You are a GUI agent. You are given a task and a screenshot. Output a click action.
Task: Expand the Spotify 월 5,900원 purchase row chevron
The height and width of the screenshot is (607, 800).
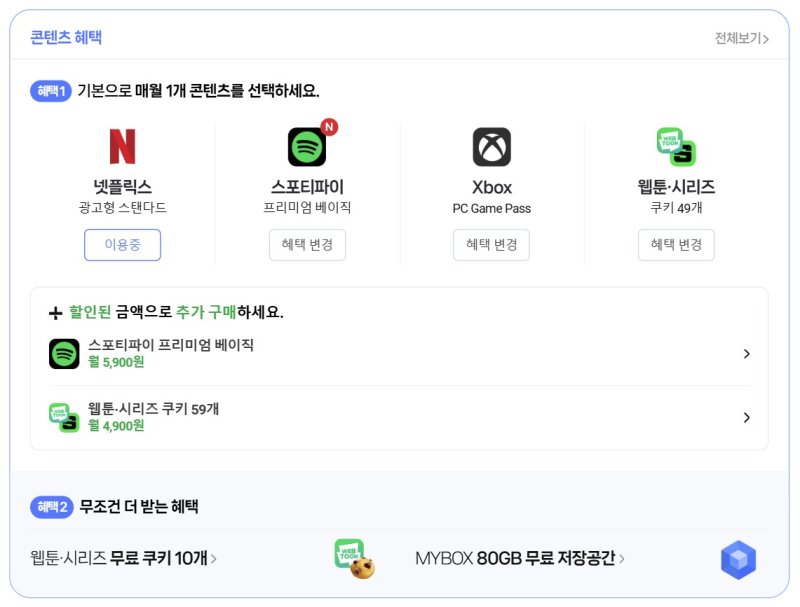[746, 353]
